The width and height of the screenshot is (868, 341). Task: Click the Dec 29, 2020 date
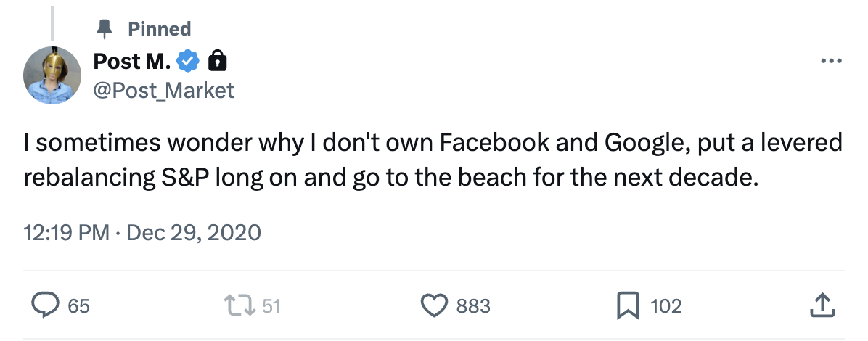(x=193, y=233)
